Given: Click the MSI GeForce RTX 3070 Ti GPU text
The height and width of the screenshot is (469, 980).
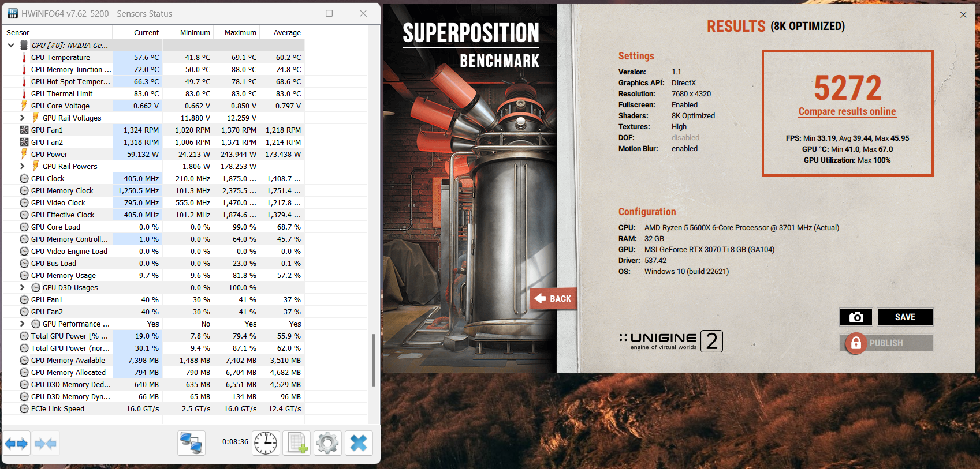Looking at the screenshot, I should point(709,250).
